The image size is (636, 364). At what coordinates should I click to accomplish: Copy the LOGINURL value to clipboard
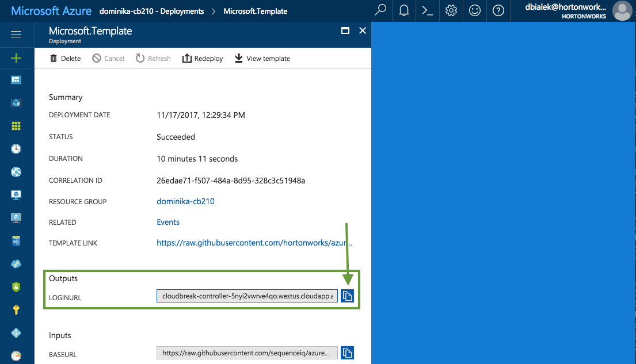point(346,296)
